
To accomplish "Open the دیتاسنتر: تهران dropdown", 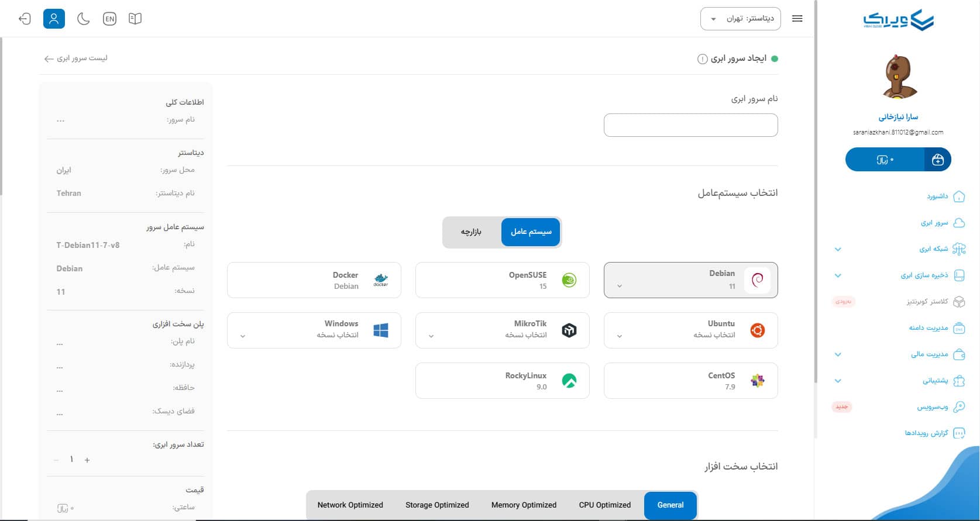I will point(740,19).
